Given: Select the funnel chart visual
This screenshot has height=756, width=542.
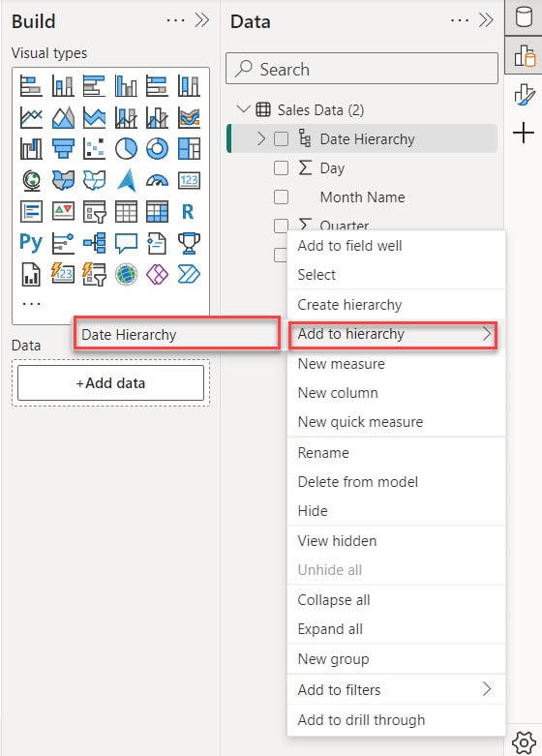Looking at the screenshot, I should click(x=63, y=149).
